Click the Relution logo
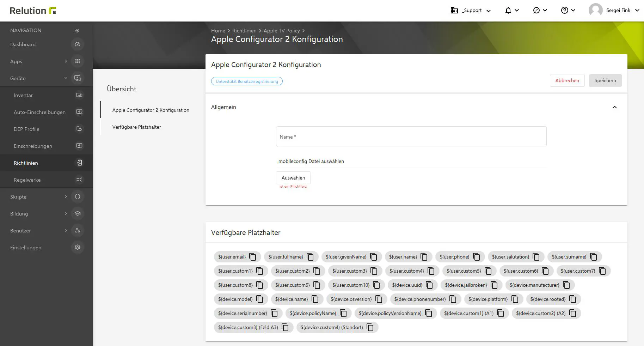This screenshot has height=346, width=644. click(x=33, y=11)
